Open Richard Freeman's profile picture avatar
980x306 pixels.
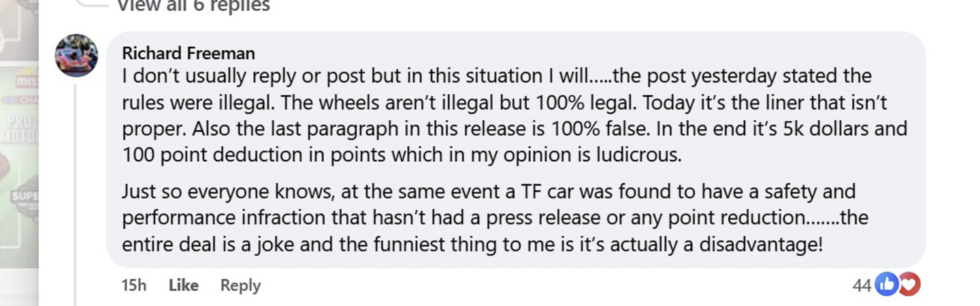pyautogui.click(x=76, y=56)
